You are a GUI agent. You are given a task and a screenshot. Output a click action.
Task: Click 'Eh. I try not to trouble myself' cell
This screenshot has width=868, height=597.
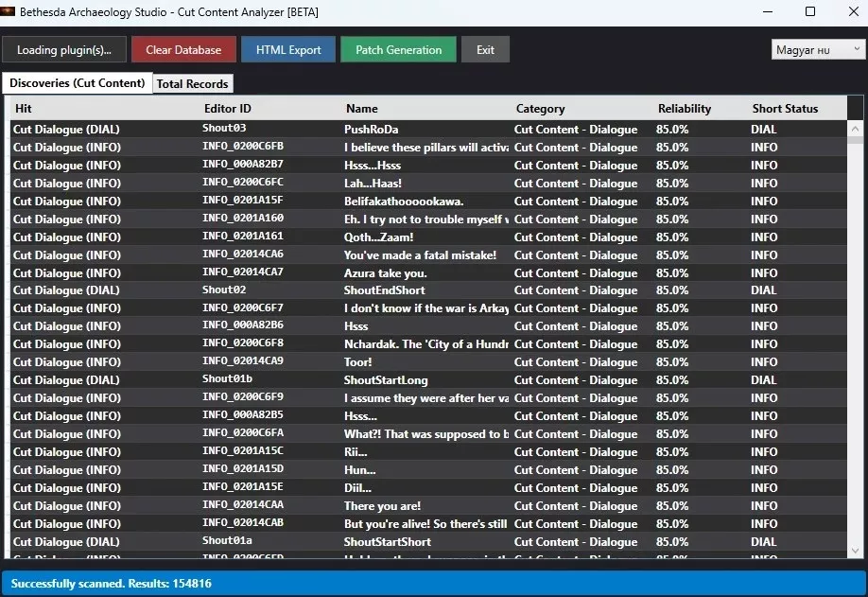pos(426,219)
